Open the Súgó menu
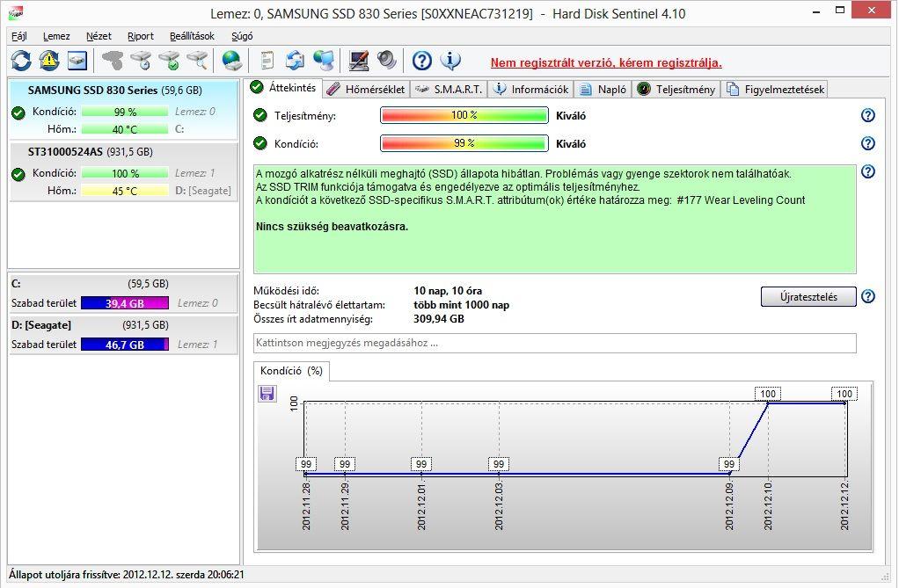The width and height of the screenshot is (899, 588). [242, 36]
